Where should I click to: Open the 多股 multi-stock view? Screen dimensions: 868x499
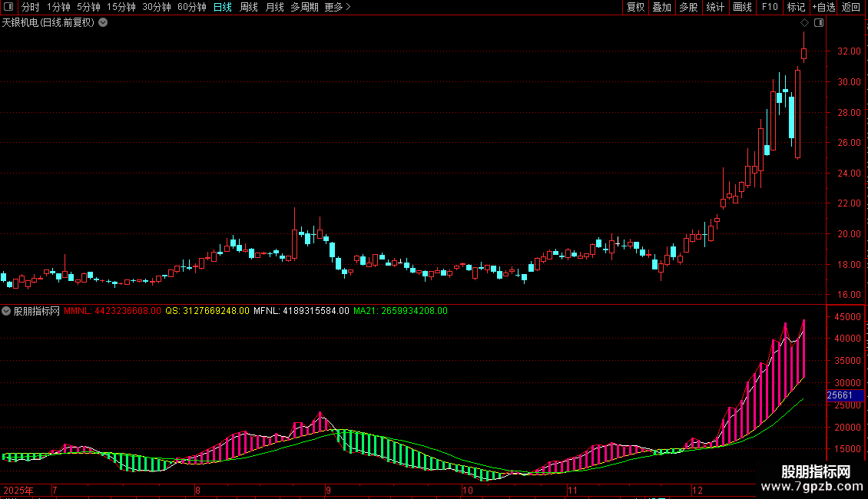tap(688, 7)
